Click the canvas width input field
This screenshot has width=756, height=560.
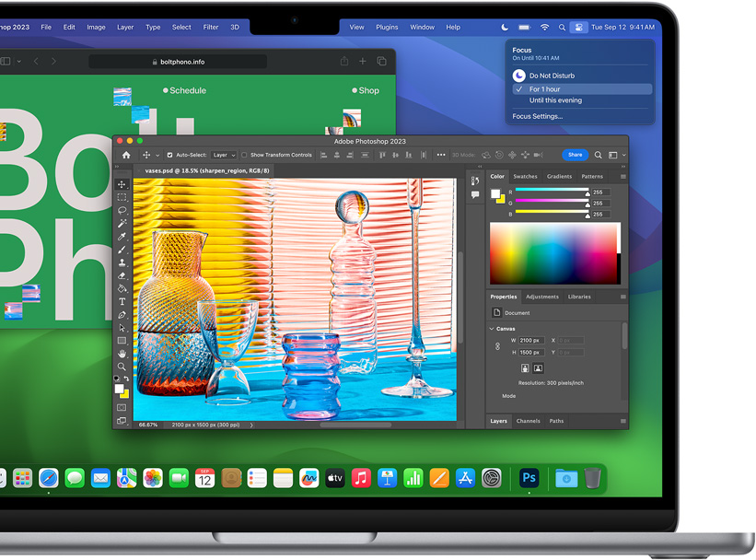coord(531,340)
